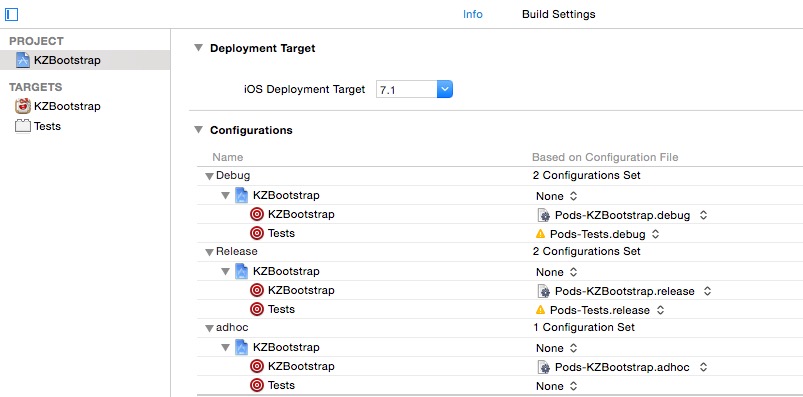Click Tests target icon under Release
Screen dimensions: 803x397
point(257,309)
